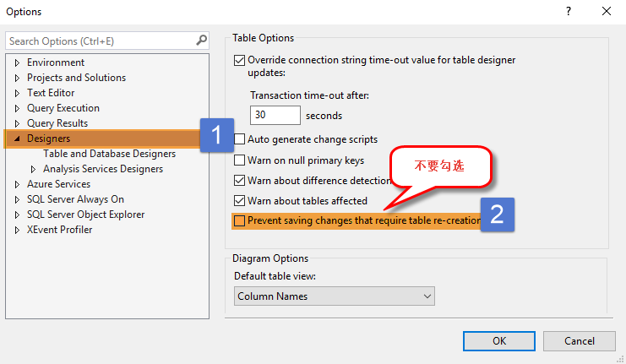Enable Auto generate change scripts
The height and width of the screenshot is (364, 626).
[x=239, y=139]
